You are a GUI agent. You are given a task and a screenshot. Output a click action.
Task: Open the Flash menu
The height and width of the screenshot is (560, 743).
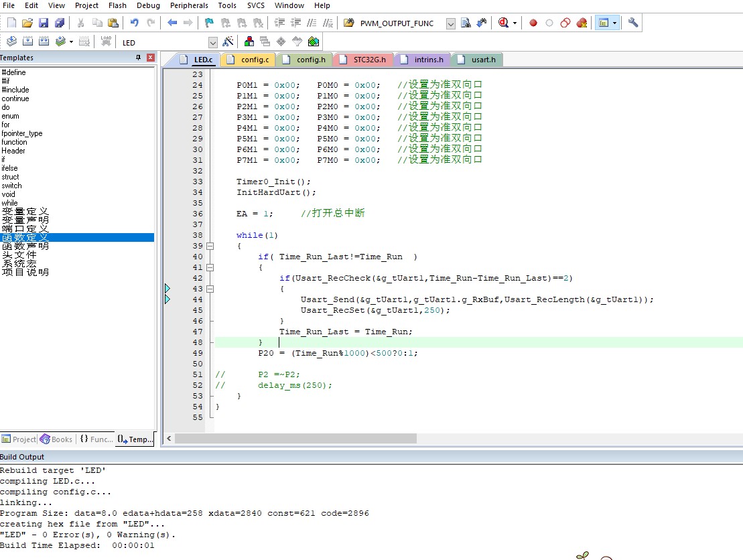coord(117,5)
